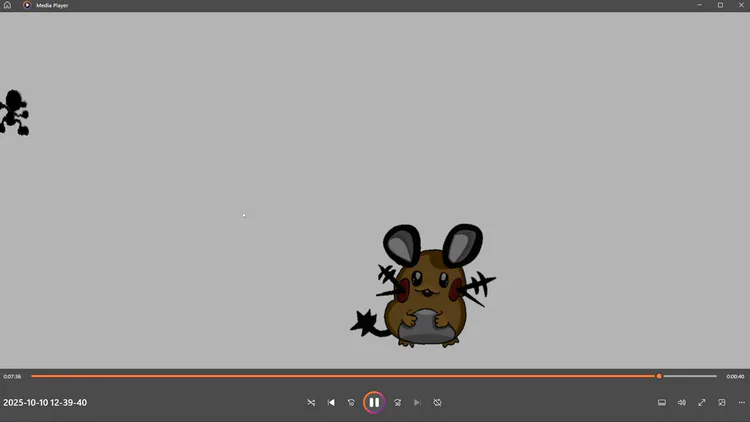The image size is (750, 422).
Task: Switch to mini player view
Action: click(x=722, y=402)
